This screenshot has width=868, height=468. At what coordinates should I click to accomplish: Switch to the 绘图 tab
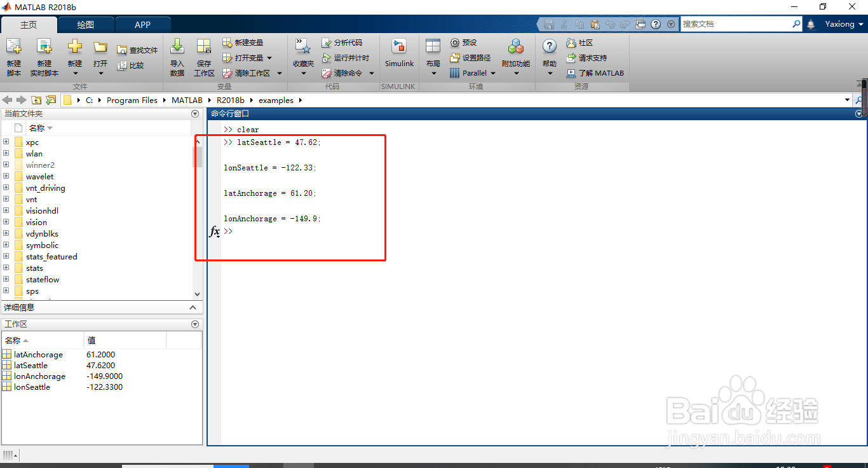pos(86,25)
